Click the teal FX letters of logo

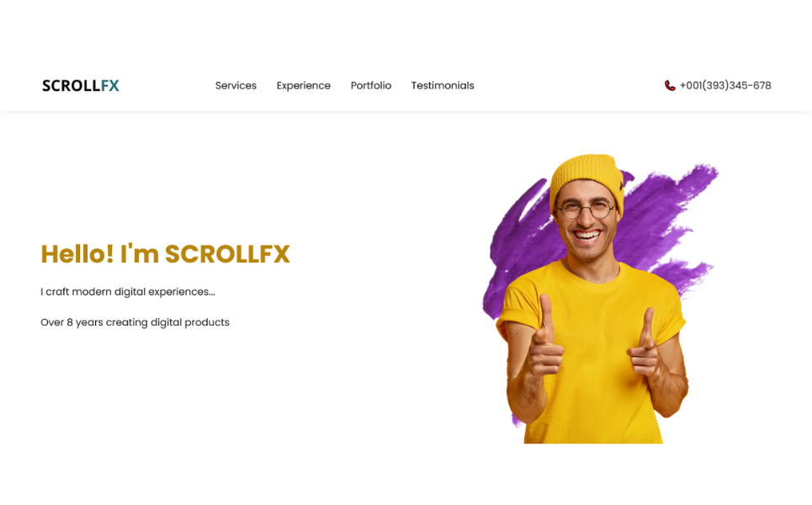109,86
